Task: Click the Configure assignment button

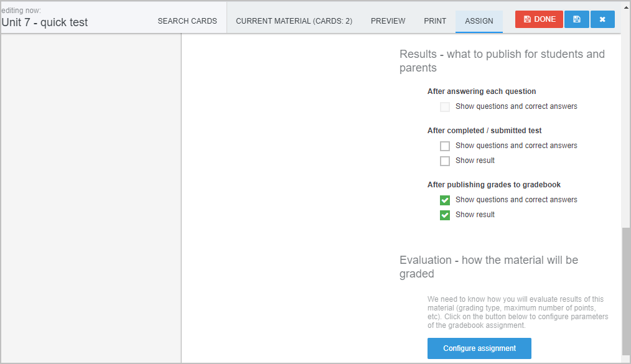Action: [x=479, y=348]
